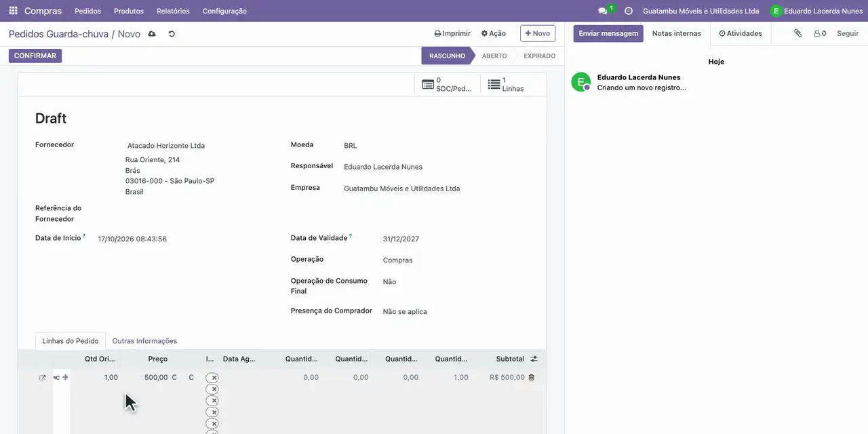The image size is (868, 434).
Task: Open the conversations chat icon
Action: 602,11
